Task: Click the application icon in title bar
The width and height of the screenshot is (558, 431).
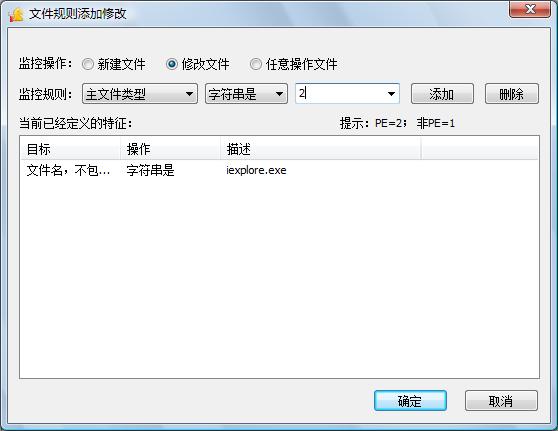Action: click(16, 14)
